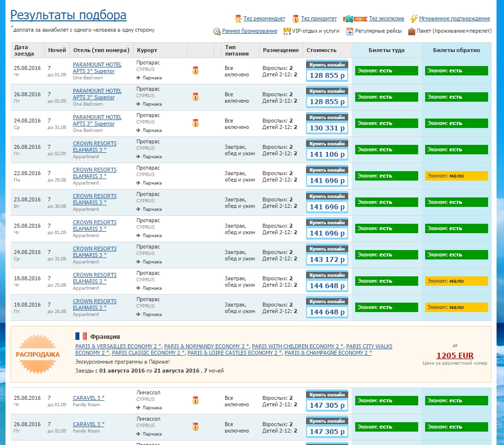Click the France flag icon in the sale banner
Image resolution: width=504 pixels, height=445 pixels.
coord(81,336)
